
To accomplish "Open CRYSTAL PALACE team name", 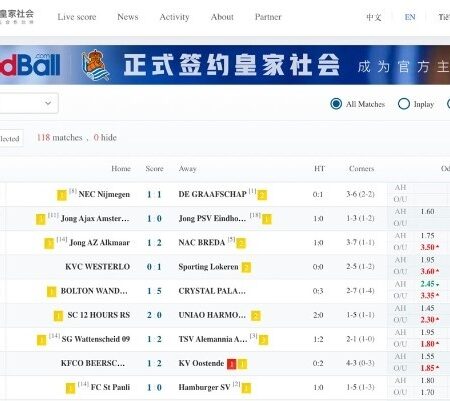I will click(x=212, y=291).
